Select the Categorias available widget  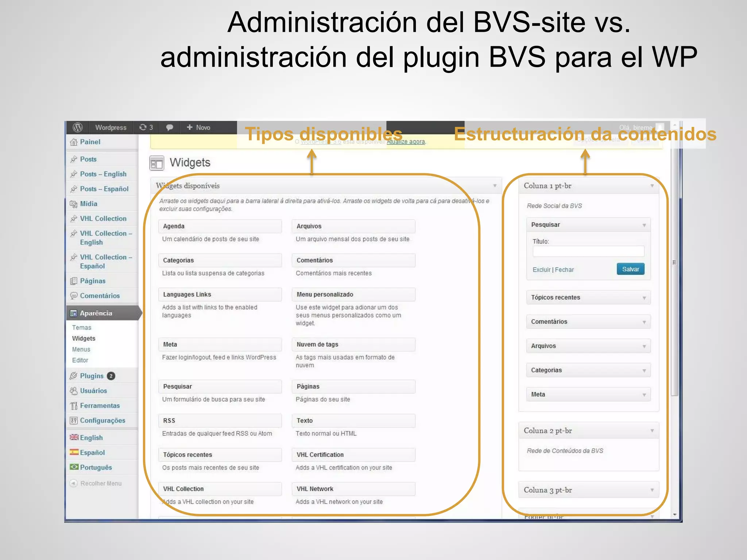(x=220, y=261)
